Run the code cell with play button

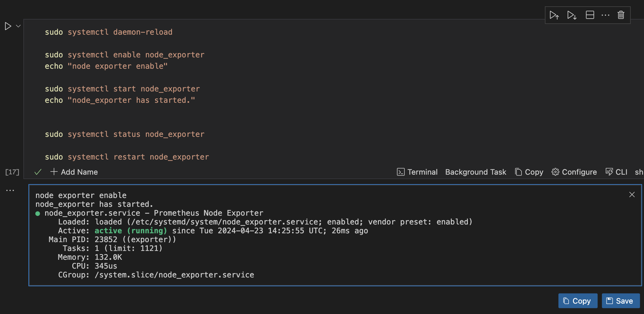point(8,26)
